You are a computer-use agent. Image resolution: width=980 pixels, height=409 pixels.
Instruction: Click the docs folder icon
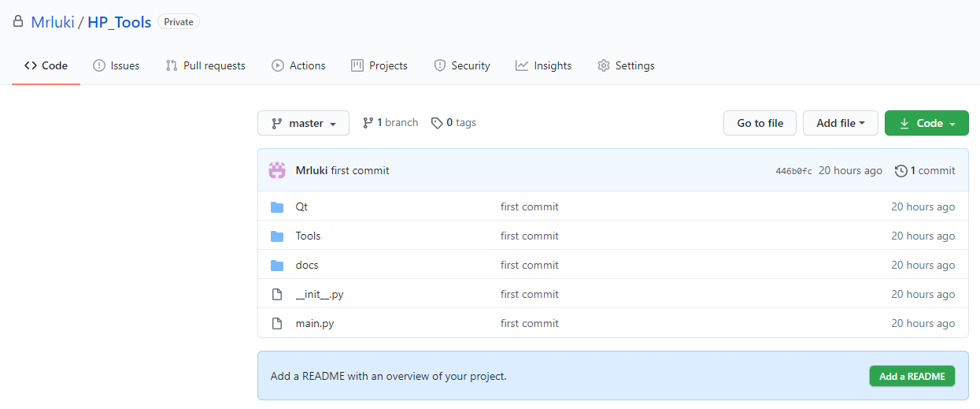pyautogui.click(x=277, y=266)
